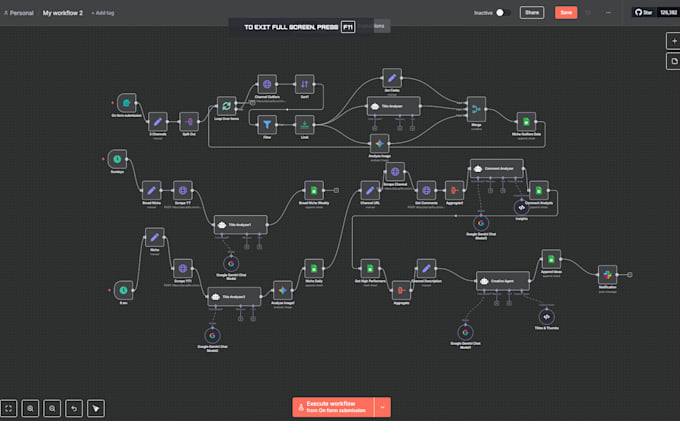Viewport: 680px width, 421px height.
Task: Open the add node plus panel
Action: [674, 41]
